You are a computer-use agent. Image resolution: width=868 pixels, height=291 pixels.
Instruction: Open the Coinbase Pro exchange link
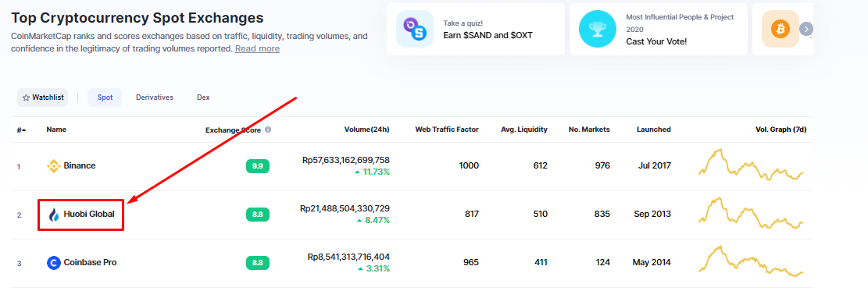pos(90,263)
